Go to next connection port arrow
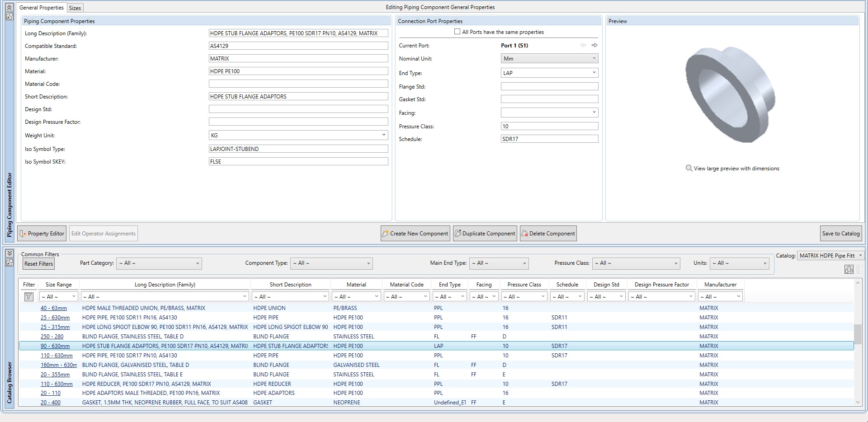The height and width of the screenshot is (422, 868). (x=594, y=45)
